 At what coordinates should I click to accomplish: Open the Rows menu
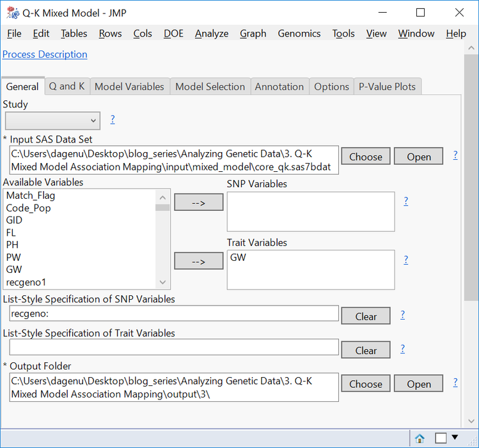click(x=110, y=33)
